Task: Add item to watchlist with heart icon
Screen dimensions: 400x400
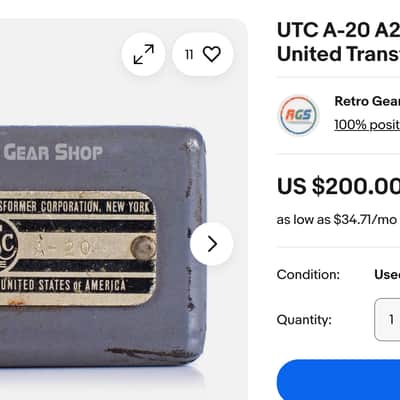Action: (203, 54)
